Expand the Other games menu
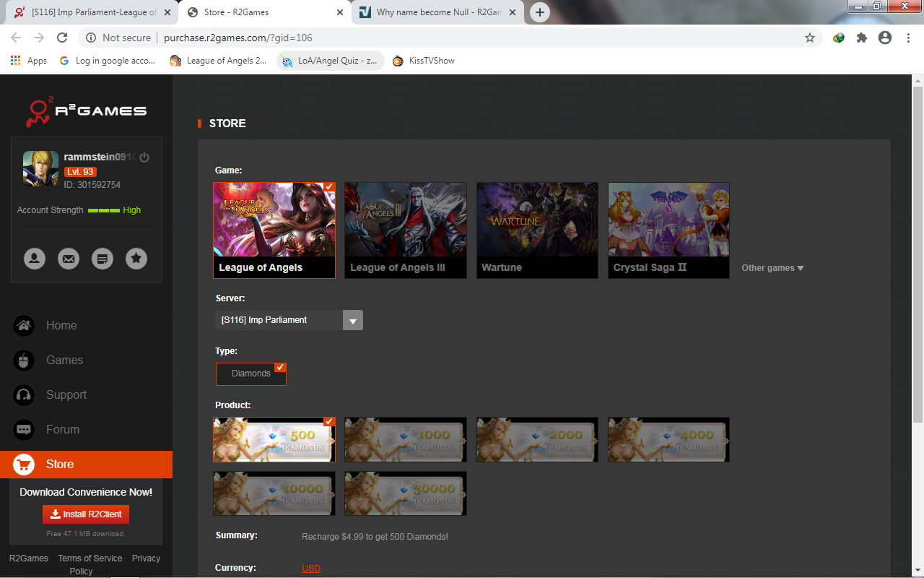 (x=772, y=268)
